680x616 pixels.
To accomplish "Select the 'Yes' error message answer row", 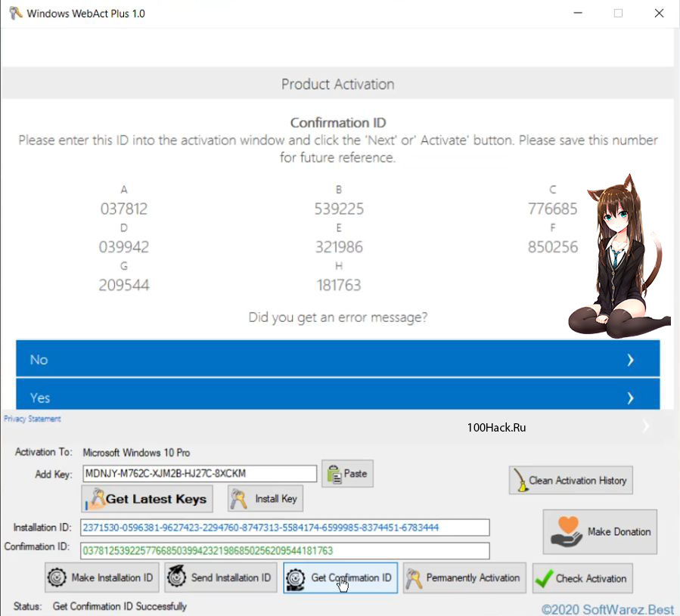I will [x=337, y=396].
